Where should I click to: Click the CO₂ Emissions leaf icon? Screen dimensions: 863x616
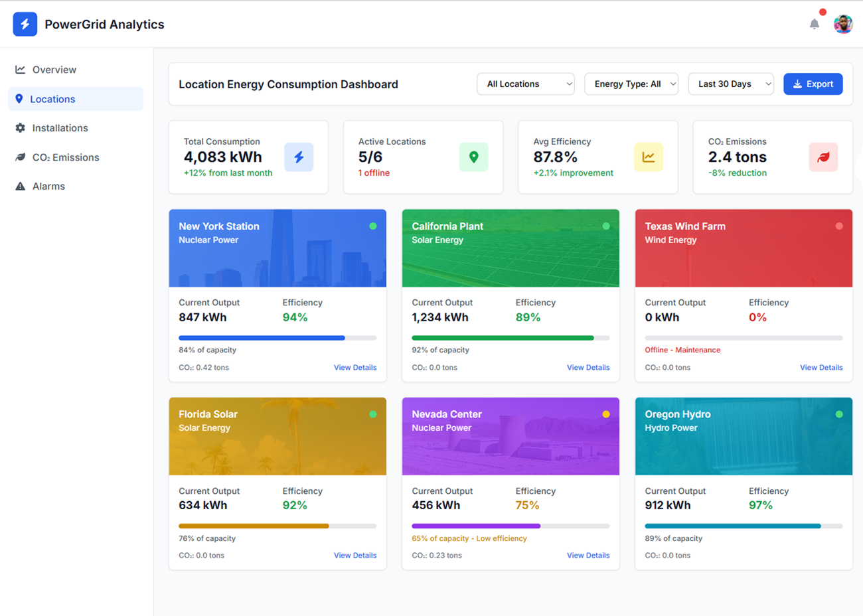(823, 157)
